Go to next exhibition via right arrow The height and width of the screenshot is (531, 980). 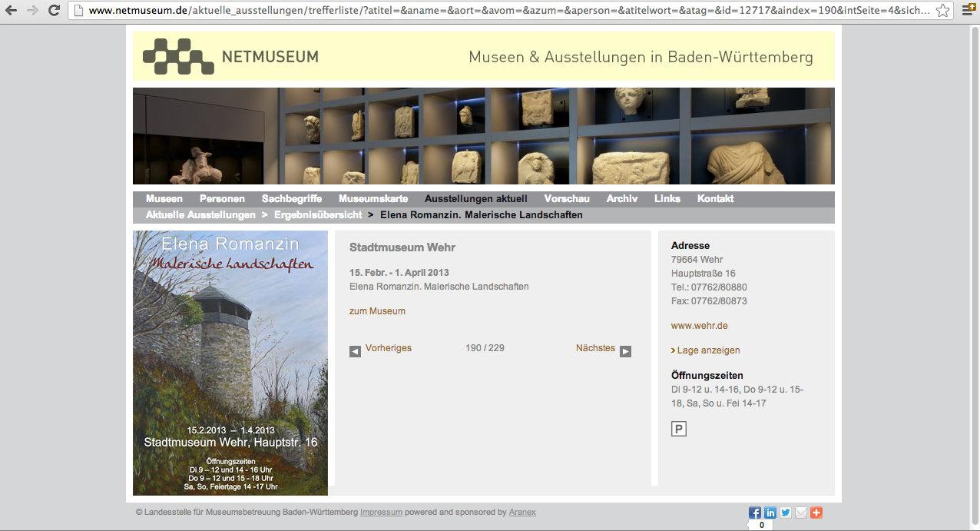click(625, 351)
